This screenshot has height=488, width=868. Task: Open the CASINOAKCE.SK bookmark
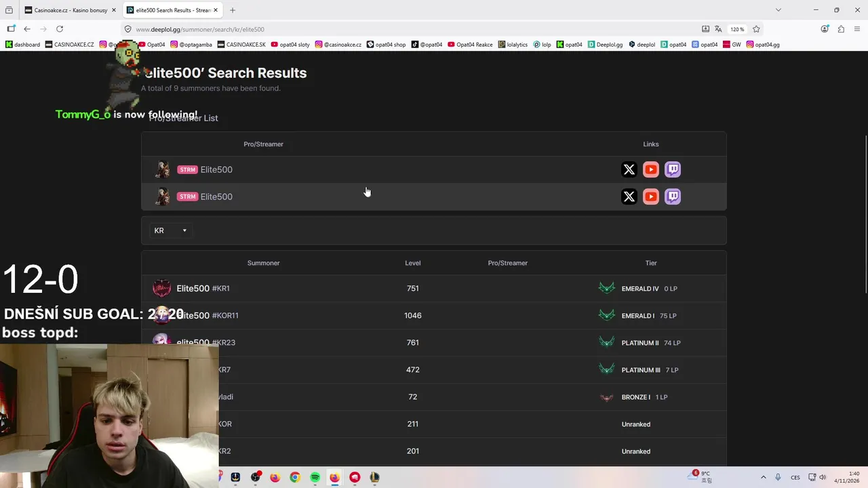pyautogui.click(x=242, y=45)
